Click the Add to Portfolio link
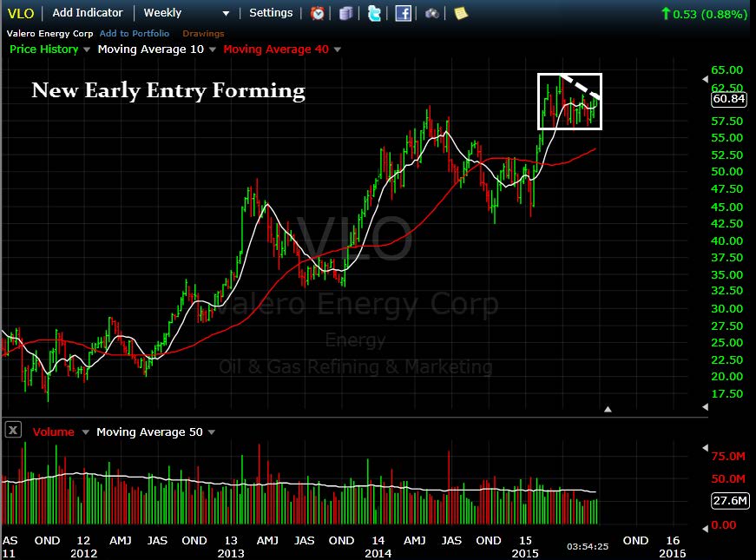 tap(135, 34)
